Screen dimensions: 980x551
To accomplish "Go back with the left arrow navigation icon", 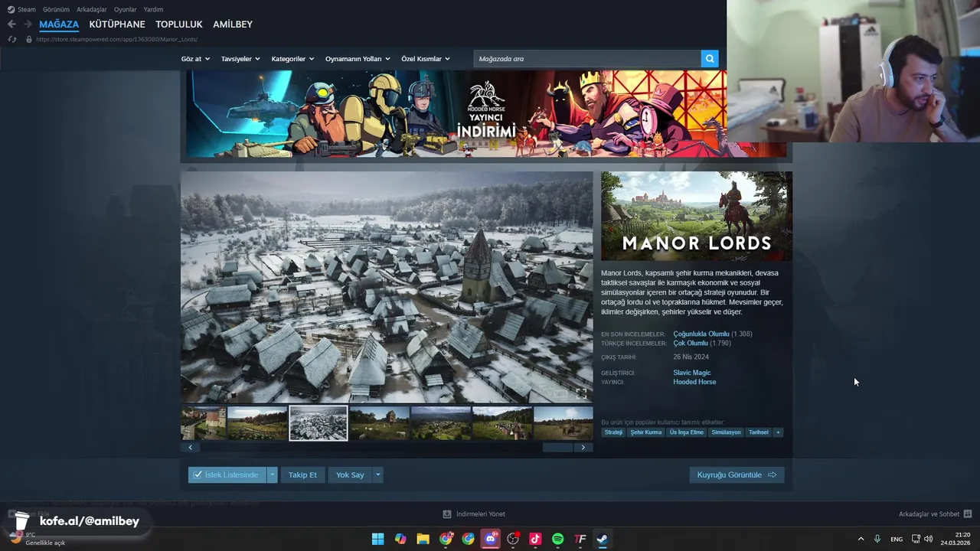I will 11,24.
